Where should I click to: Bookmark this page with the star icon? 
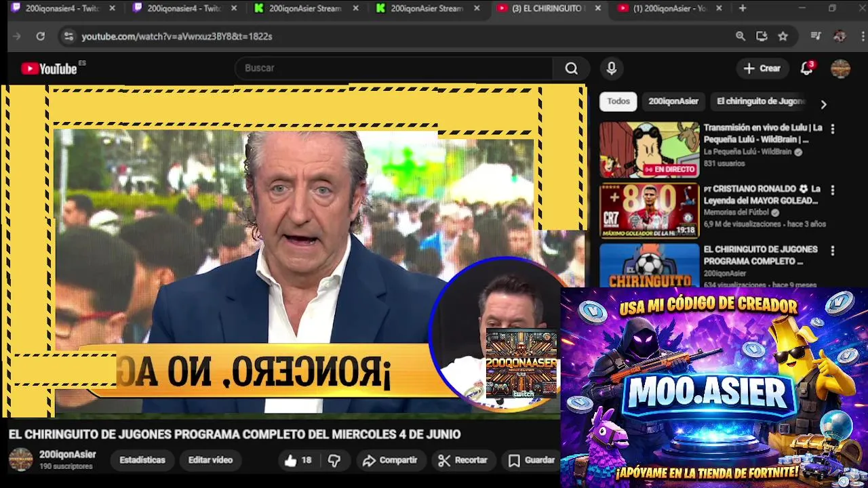[783, 37]
